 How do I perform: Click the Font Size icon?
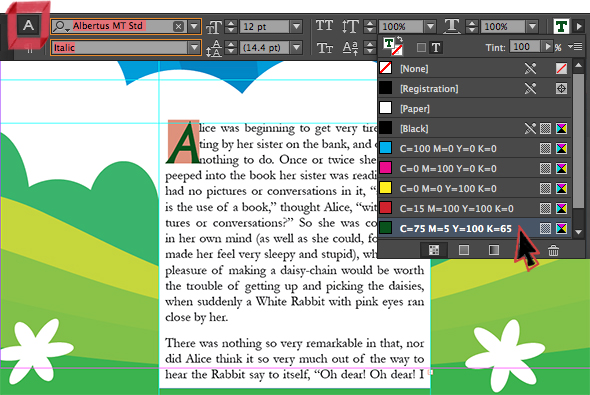214,27
